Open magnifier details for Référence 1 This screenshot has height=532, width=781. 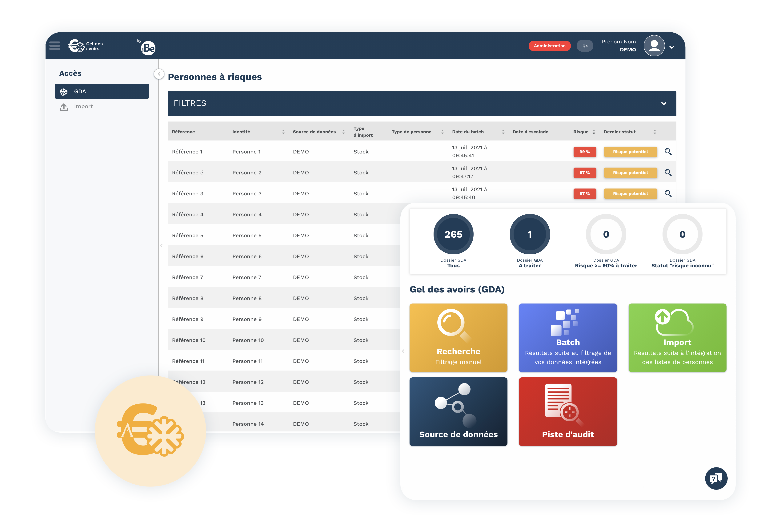click(668, 152)
